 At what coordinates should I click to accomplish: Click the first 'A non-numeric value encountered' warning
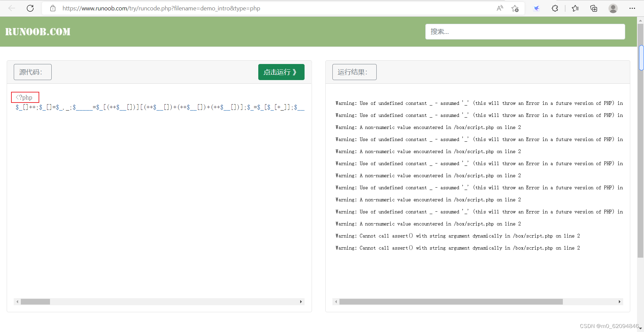(x=428, y=127)
